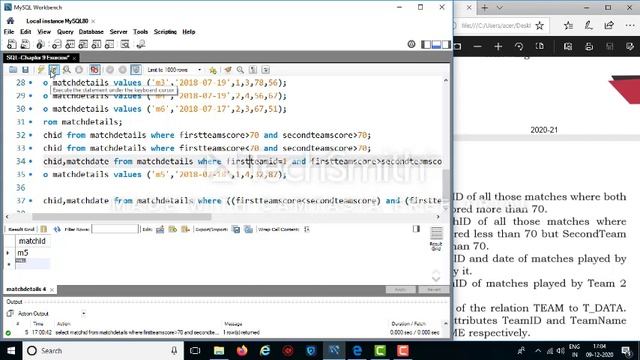
Task: Toggle the right sidebar panel visibility
Action: pyautogui.click(x=446, y=44)
